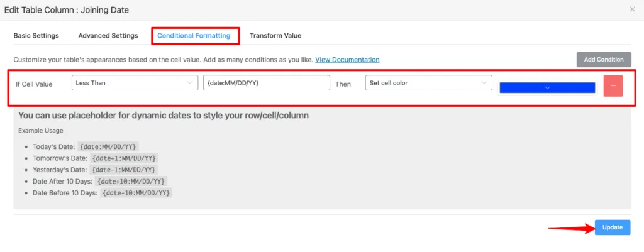This screenshot has height=252, width=644.
Task: Go to the Transform Value tab
Action: tap(275, 36)
